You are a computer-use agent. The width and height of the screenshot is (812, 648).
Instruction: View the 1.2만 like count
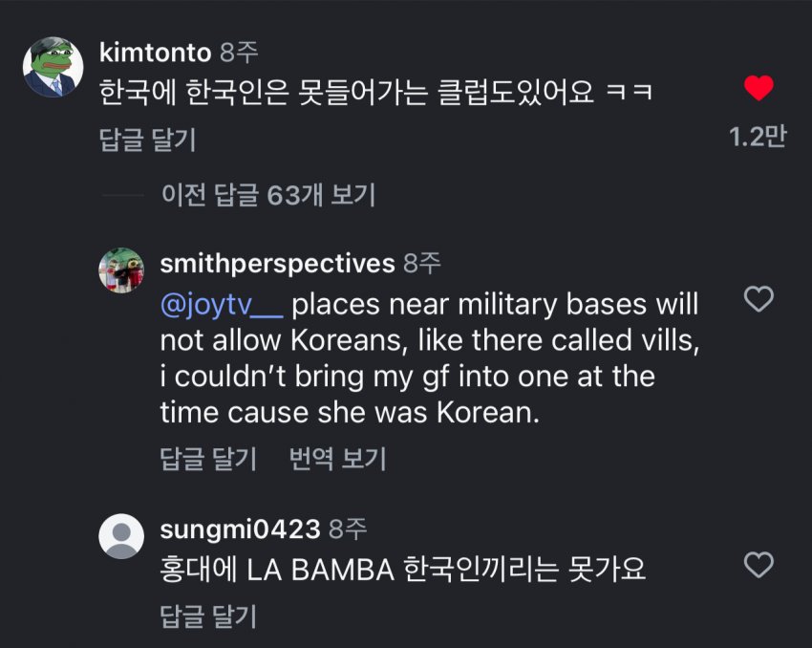click(757, 138)
